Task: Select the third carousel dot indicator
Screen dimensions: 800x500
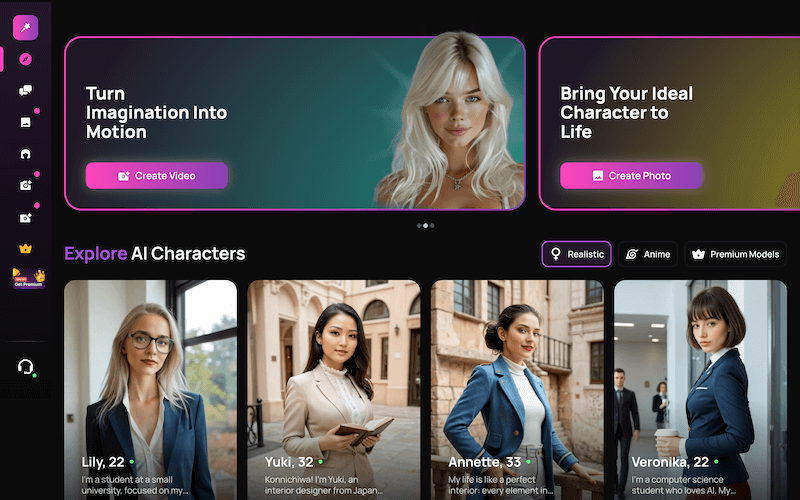Action: pos(432,226)
